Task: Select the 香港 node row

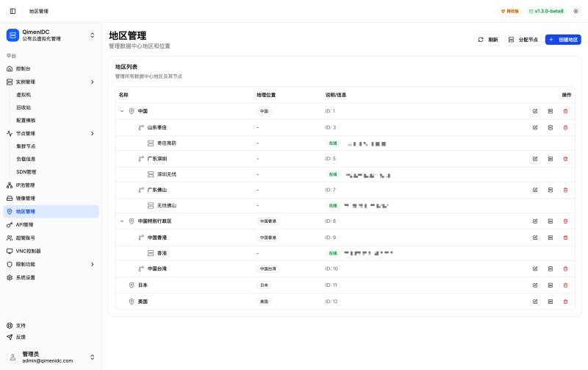Action: click(x=345, y=253)
